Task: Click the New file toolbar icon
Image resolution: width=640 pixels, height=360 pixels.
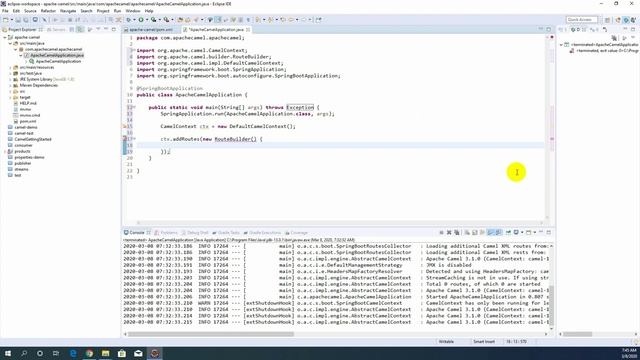Action: [x=6, y=20]
